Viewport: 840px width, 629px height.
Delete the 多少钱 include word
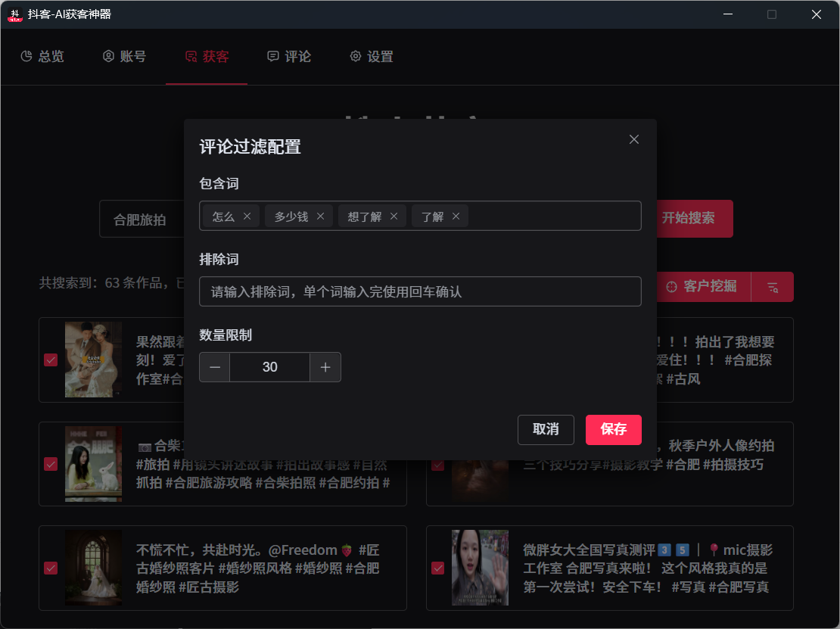click(x=320, y=216)
